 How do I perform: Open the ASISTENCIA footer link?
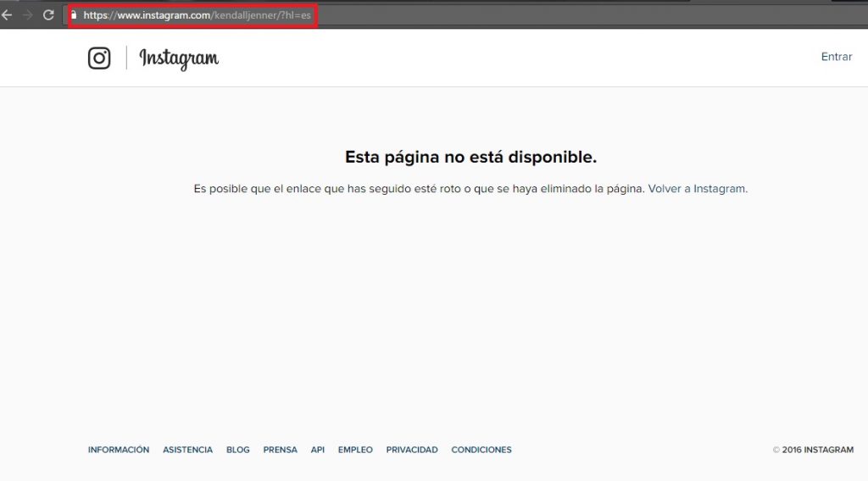pos(187,450)
